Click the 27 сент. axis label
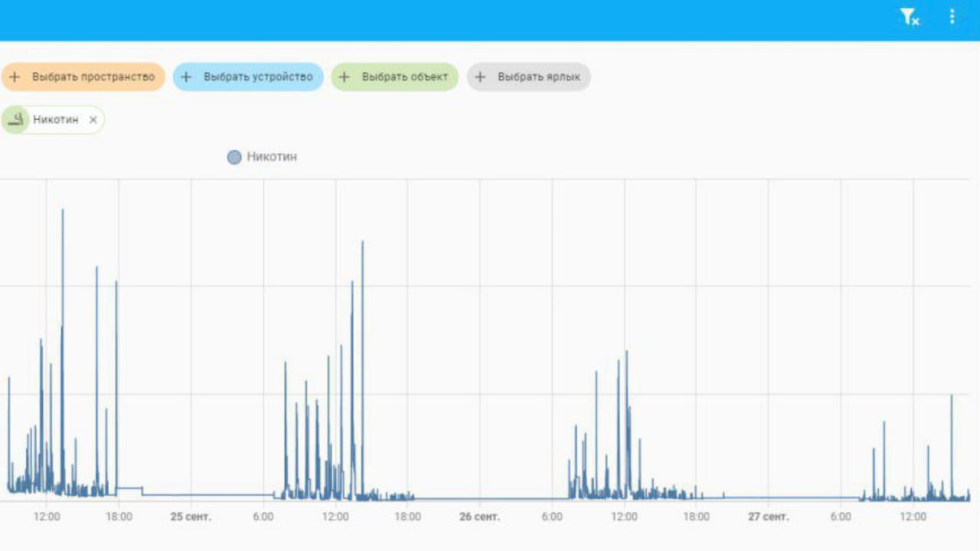 (x=768, y=517)
